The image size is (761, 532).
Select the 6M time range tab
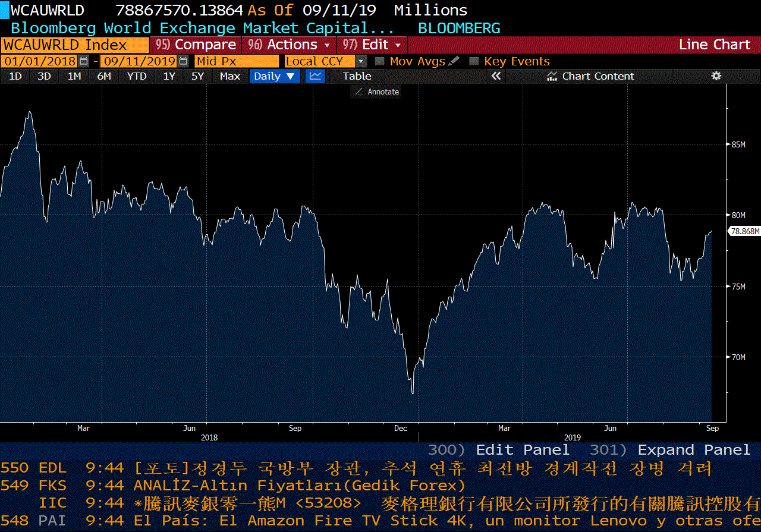(104, 76)
